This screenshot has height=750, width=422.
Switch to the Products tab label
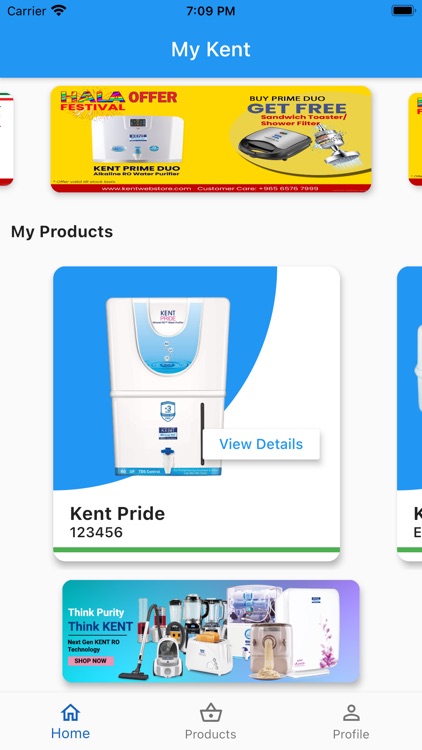pyautogui.click(x=211, y=734)
